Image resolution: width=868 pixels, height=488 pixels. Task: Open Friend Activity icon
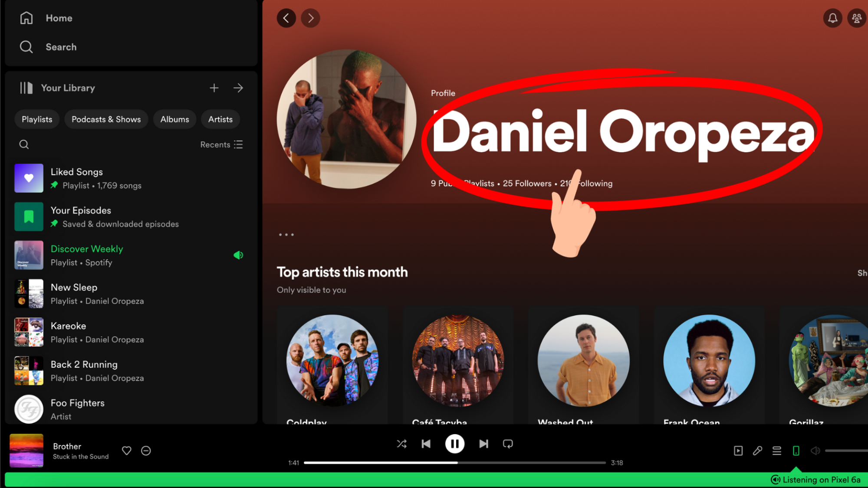(857, 18)
